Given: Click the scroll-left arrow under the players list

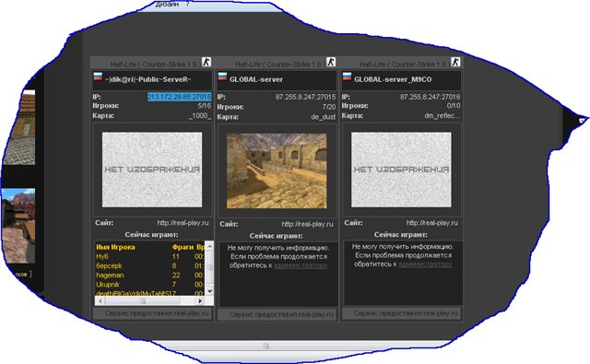Looking at the screenshot, I should click(x=100, y=300).
